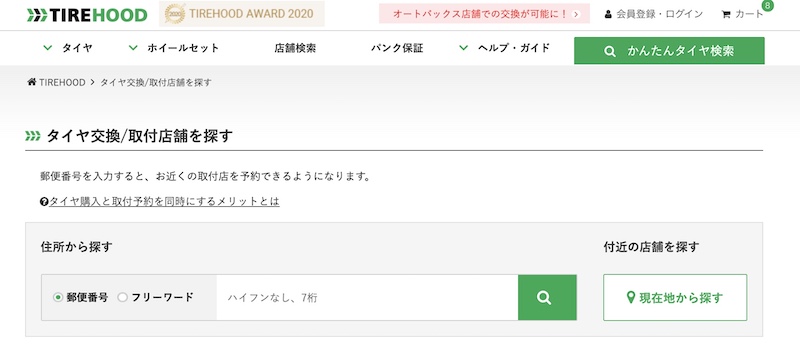The image size is (800, 362).
Task: Select the 郵便番号 radio button
Action: pos(58,297)
